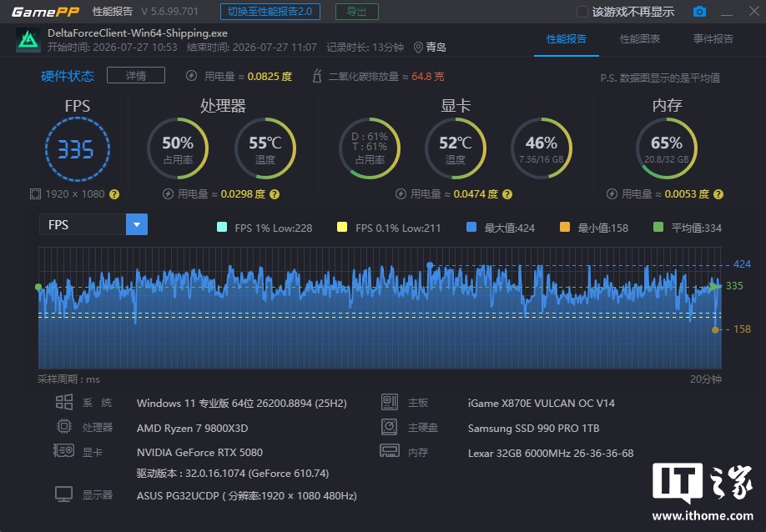Click the 切换至性能报告2.0 button
Image resolution: width=766 pixels, height=532 pixels.
(270, 12)
